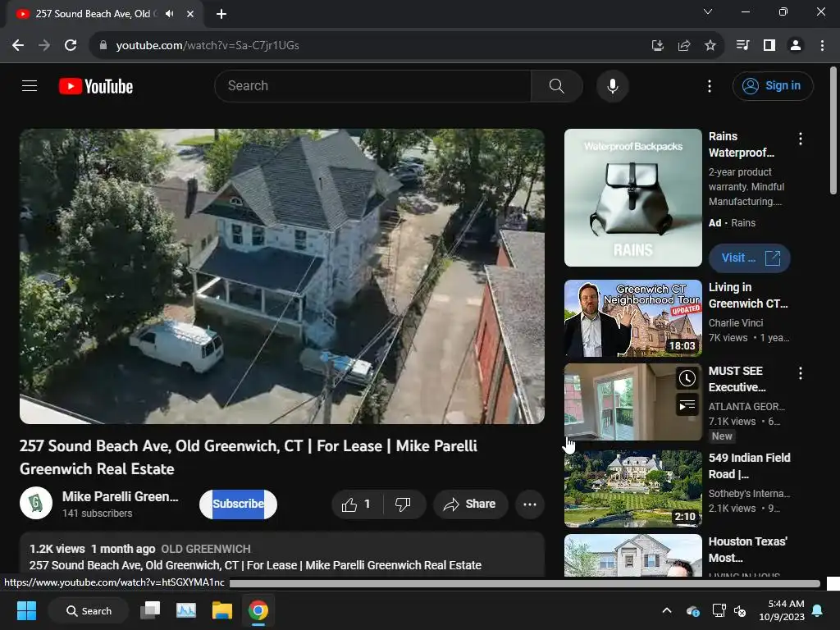Open clock and date 5:44 AM

pos(782,610)
